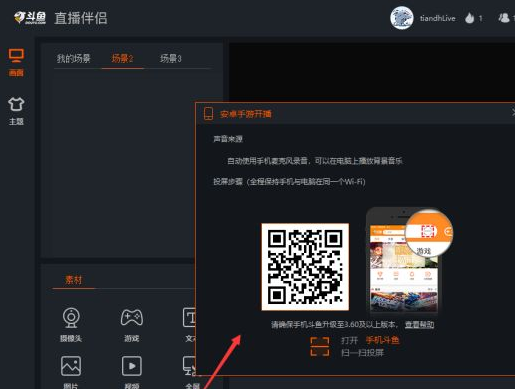Open the 主题 theme shirt icon
The width and height of the screenshot is (515, 389).
coord(16,111)
